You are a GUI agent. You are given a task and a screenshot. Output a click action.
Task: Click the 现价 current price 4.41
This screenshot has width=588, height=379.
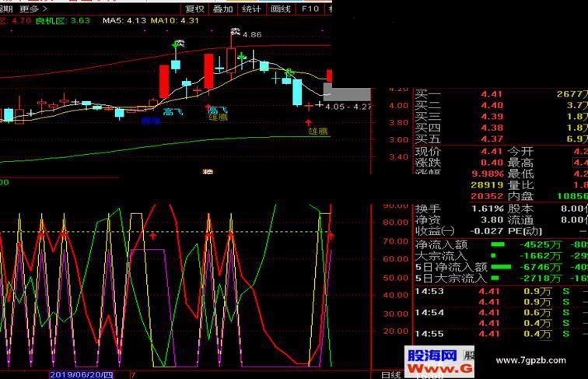click(492, 152)
